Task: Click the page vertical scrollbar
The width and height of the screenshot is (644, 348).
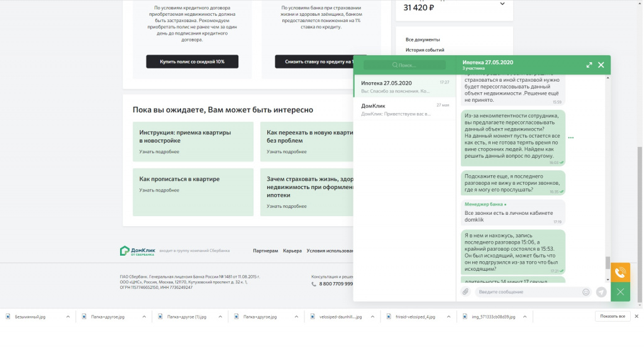Action: click(x=640, y=225)
